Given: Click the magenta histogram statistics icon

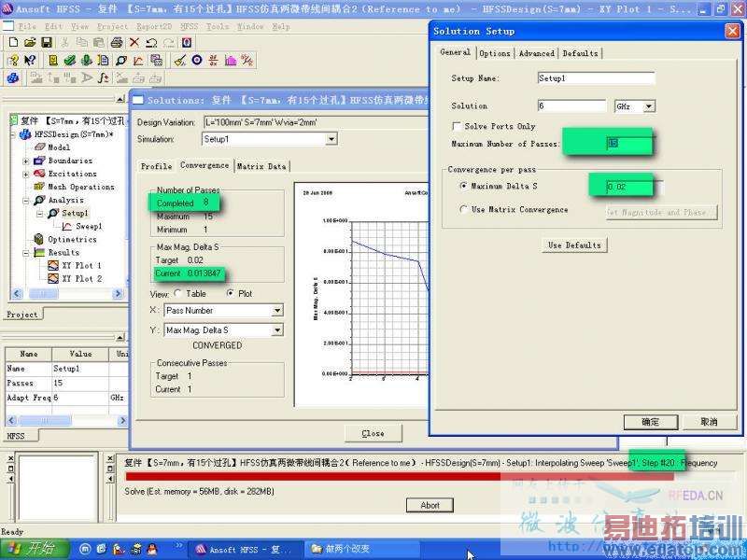Looking at the screenshot, I should pos(231,61).
